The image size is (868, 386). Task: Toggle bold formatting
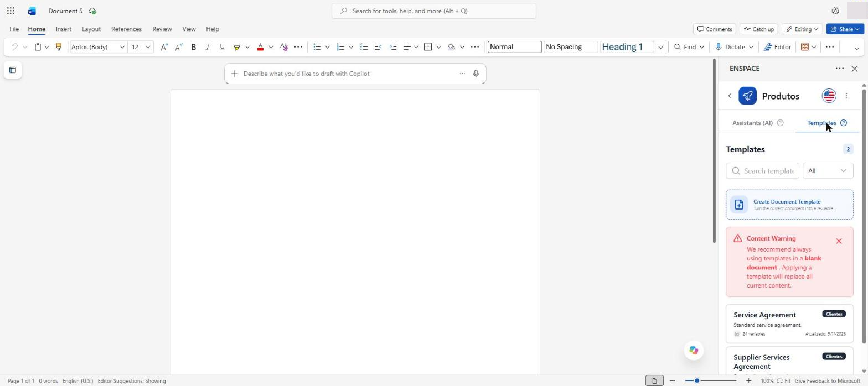coord(193,47)
